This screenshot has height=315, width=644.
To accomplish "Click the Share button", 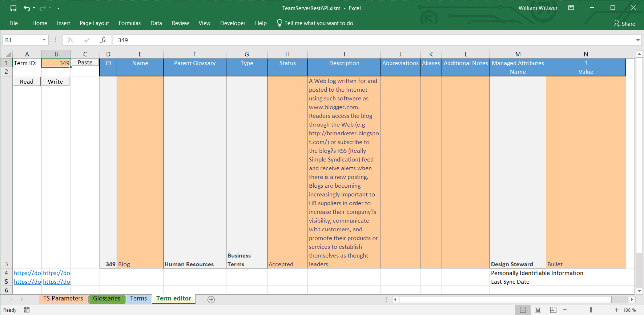I will [624, 24].
